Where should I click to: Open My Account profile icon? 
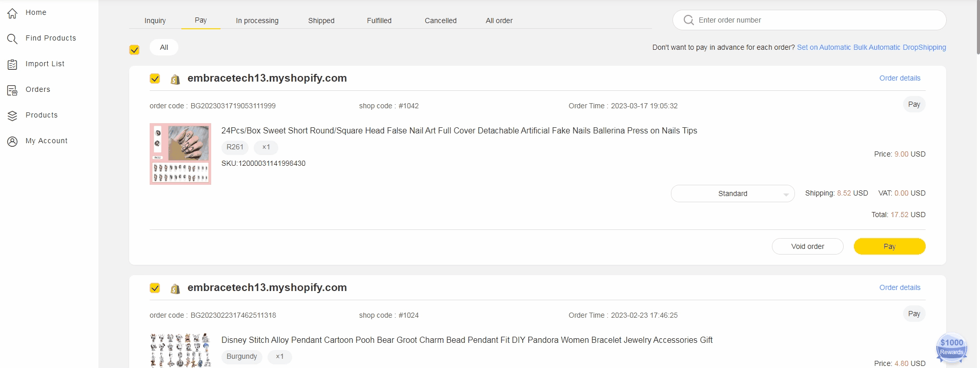(12, 142)
